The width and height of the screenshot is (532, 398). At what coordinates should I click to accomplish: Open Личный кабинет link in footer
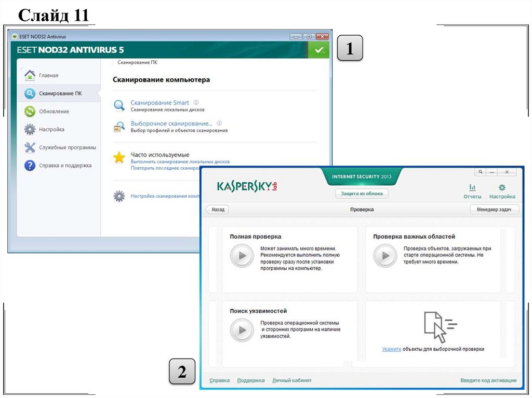(291, 380)
